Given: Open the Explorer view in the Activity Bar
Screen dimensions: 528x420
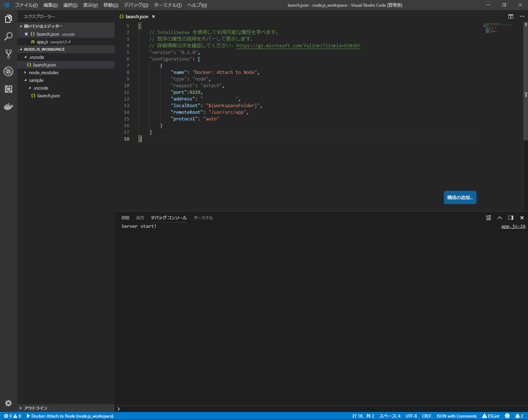Looking at the screenshot, I should tap(8, 19).
